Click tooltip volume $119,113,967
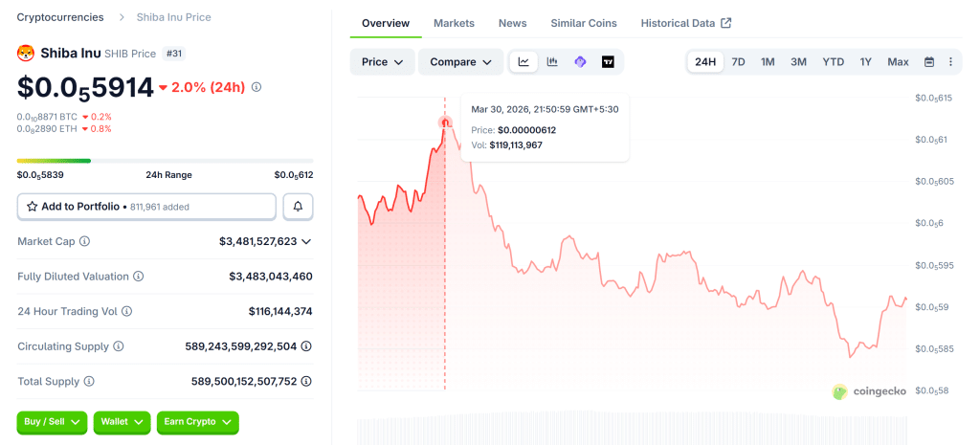 pyautogui.click(x=516, y=145)
